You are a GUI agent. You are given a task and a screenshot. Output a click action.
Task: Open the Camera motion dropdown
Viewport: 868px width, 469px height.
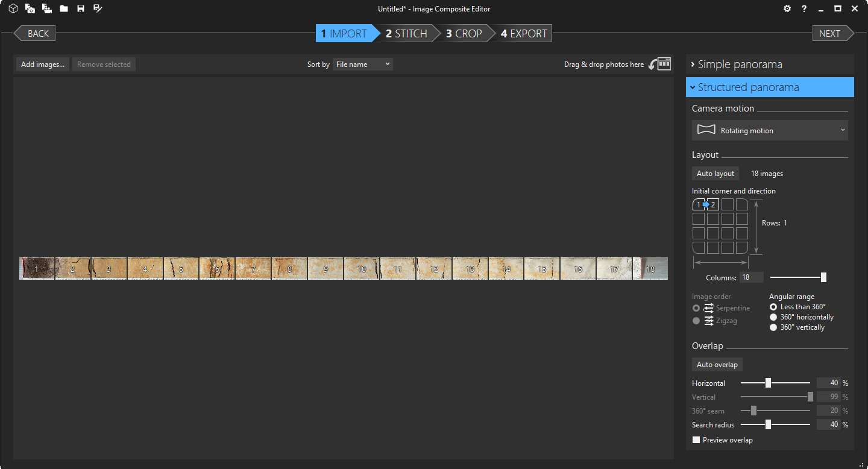click(770, 130)
